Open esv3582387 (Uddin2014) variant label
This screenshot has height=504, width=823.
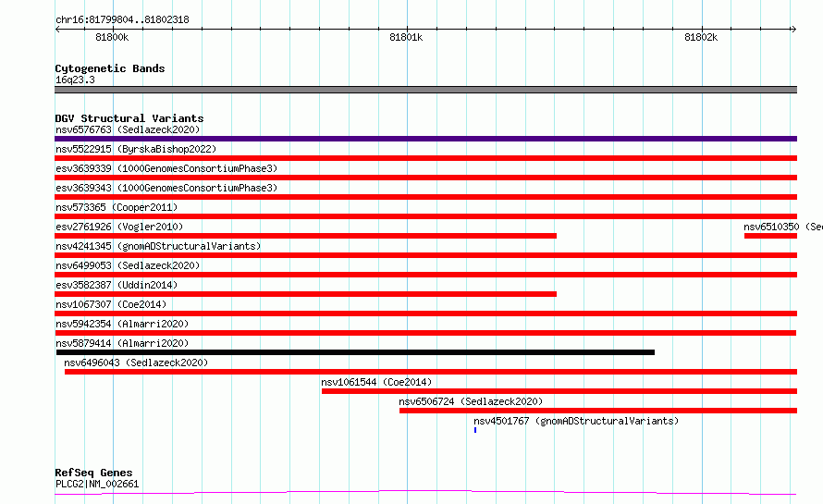pos(117,285)
